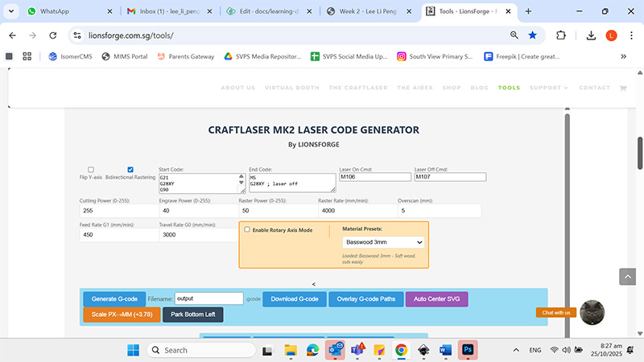Open the Chrome downloads icon
The height and width of the screenshot is (362, 644).
click(591, 35)
